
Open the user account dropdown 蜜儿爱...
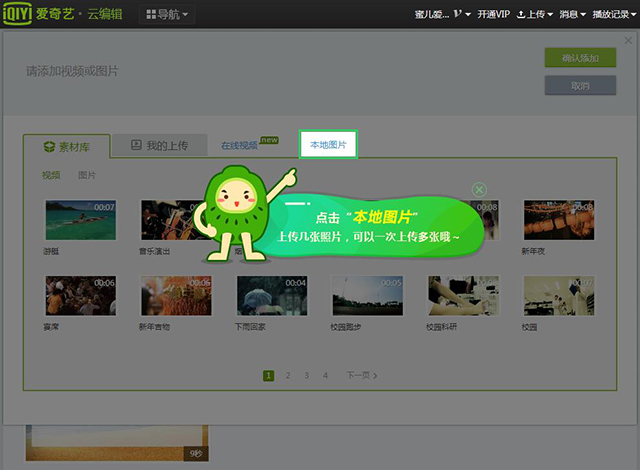point(442,14)
